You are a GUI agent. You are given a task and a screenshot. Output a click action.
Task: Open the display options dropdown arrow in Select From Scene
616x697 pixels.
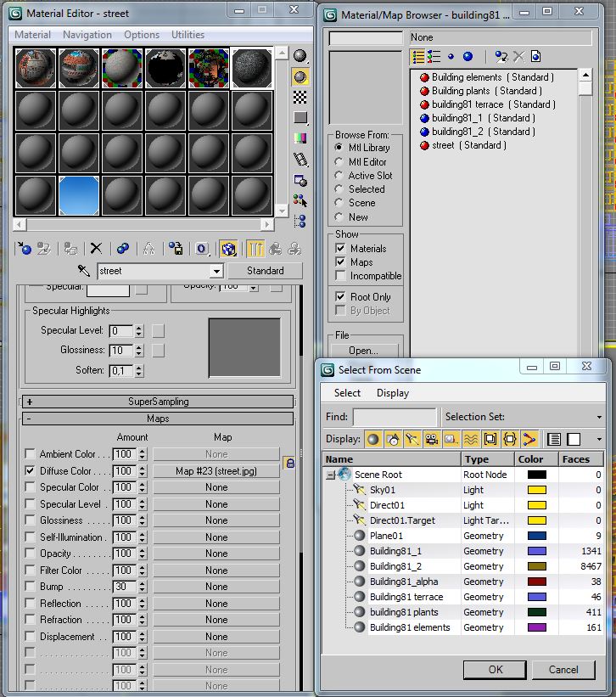(x=599, y=439)
